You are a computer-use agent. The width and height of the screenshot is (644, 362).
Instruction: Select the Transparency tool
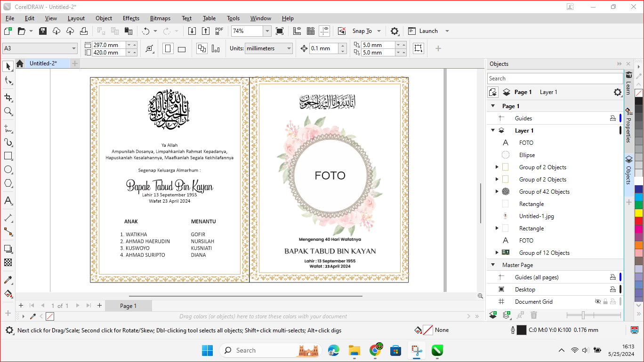coord(8,262)
